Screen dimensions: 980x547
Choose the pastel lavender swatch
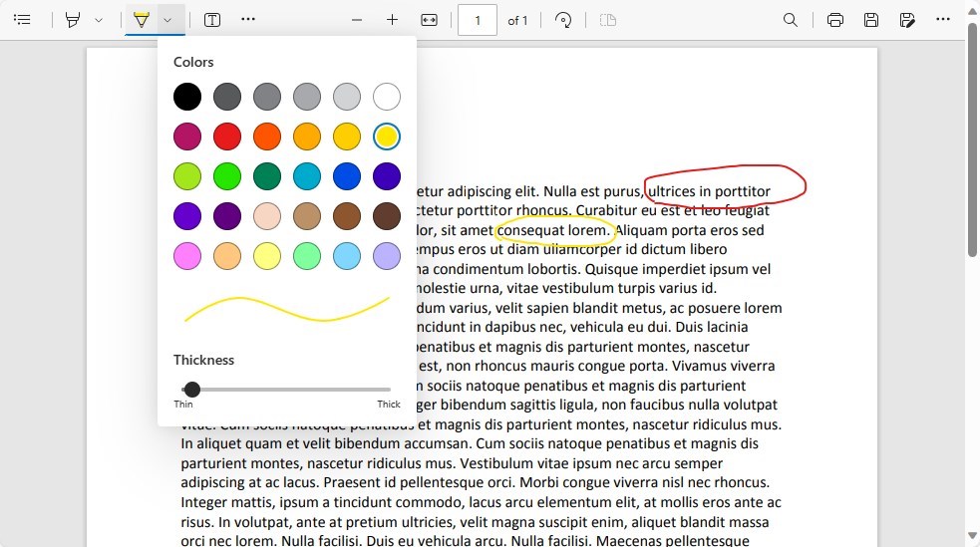click(387, 257)
